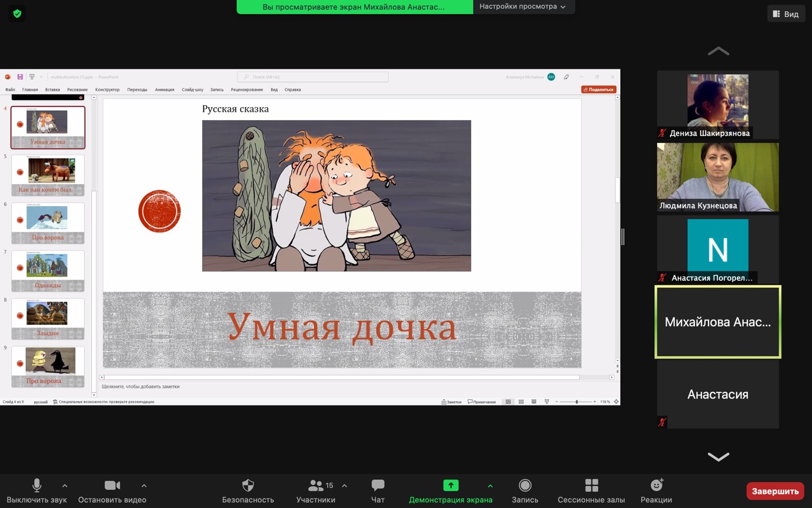Open video options arrow beside Остановить видео
Viewport: 812px width, 508px height.
(144, 486)
